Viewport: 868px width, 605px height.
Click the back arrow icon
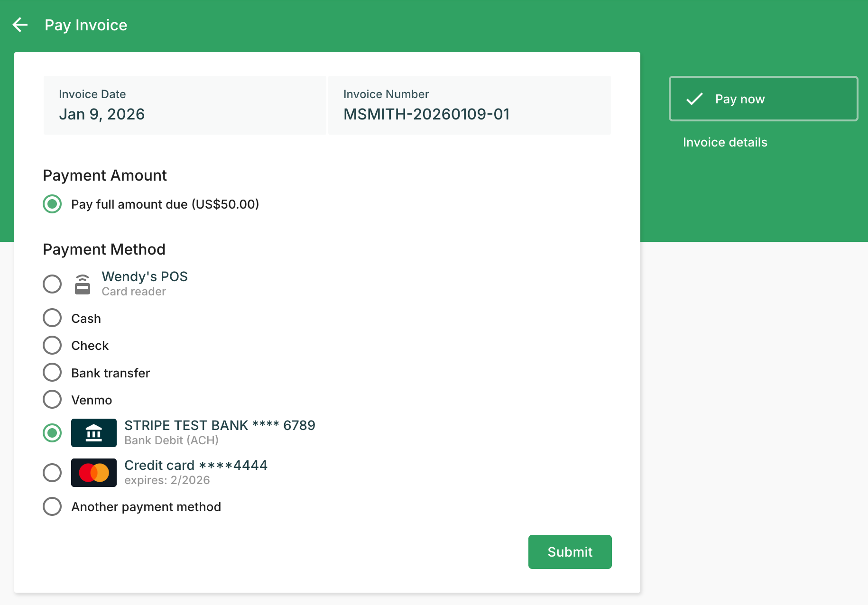point(20,25)
